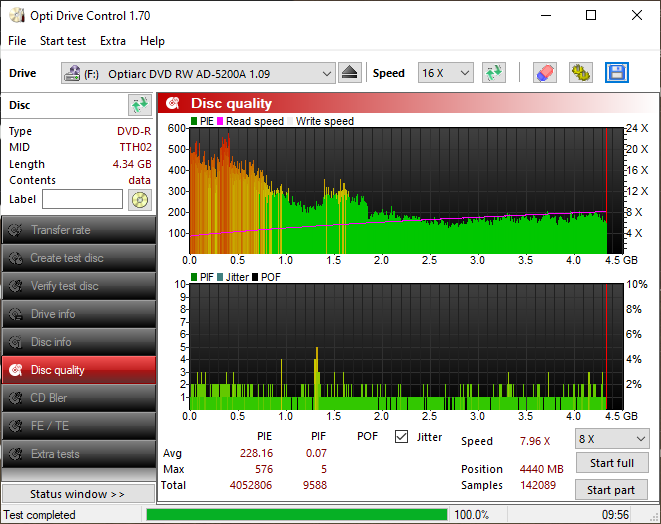Click the Status window button

point(78,494)
